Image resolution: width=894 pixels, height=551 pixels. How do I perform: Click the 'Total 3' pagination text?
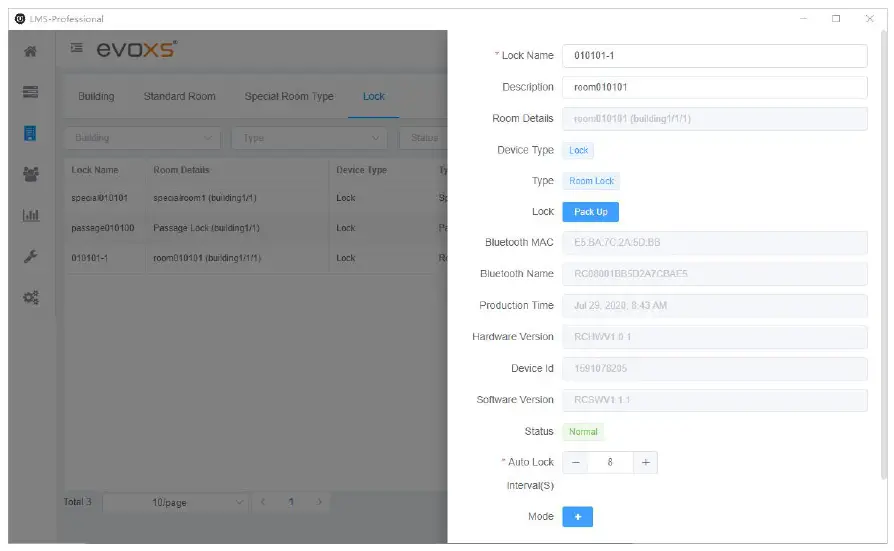(78, 502)
